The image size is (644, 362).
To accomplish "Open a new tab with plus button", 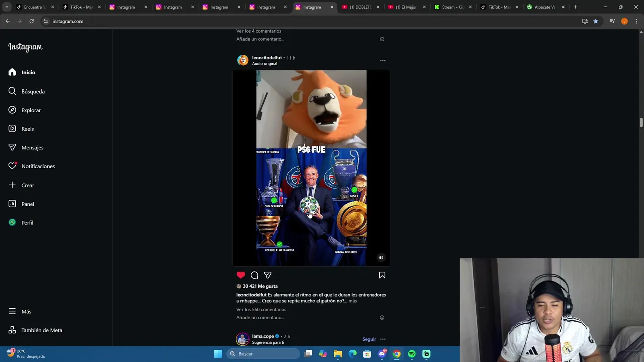I will tap(575, 7).
